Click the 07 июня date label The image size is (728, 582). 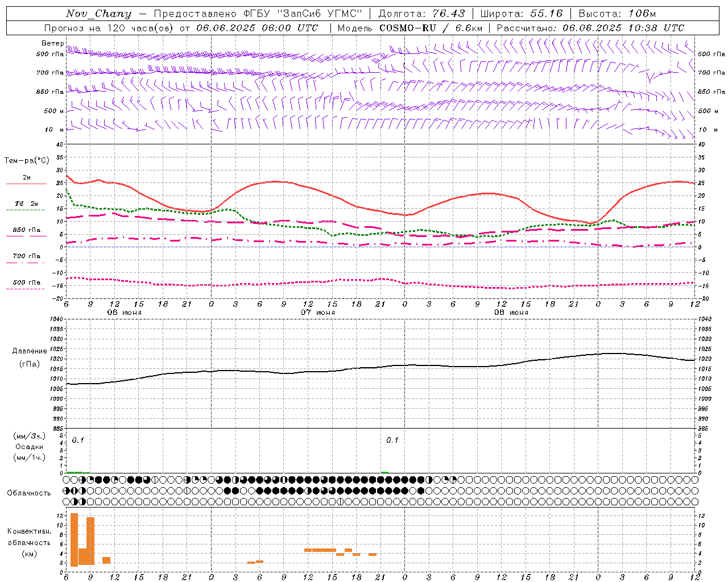[x=318, y=313]
